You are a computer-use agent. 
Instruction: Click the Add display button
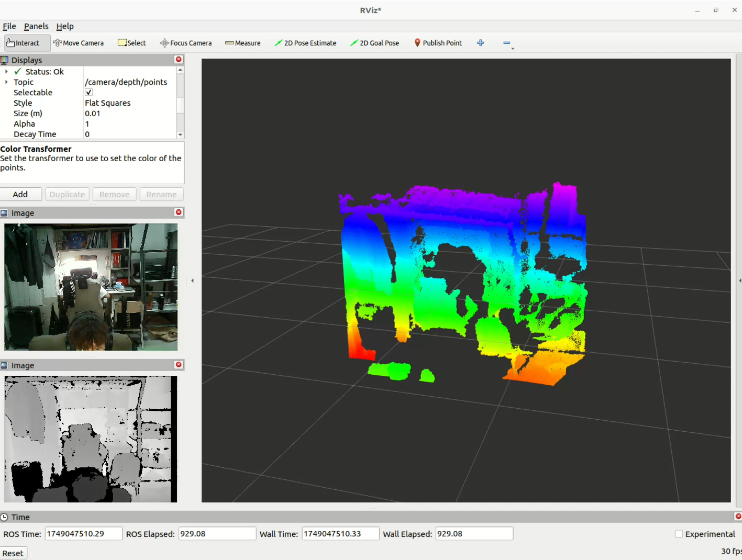20,195
